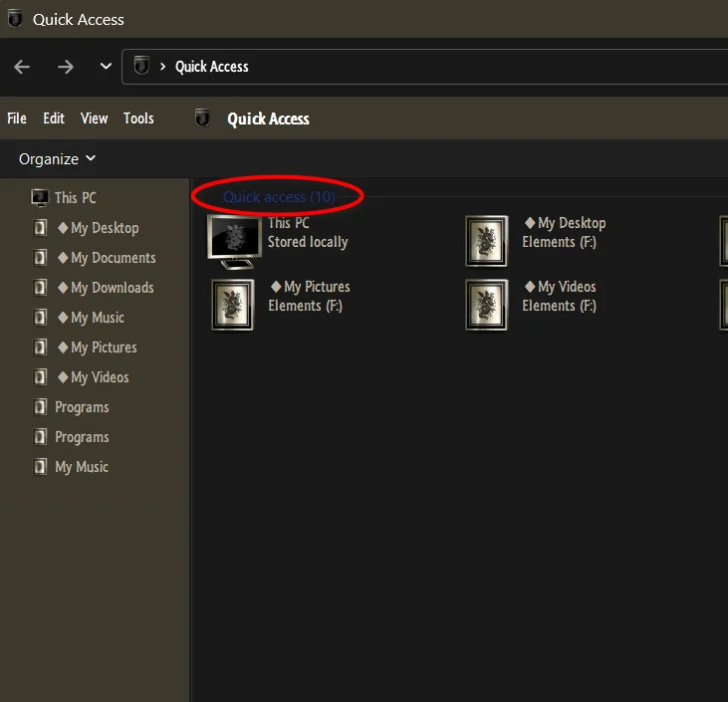728x702 pixels.
Task: Click the shield icon in the address bar
Action: [x=141, y=66]
